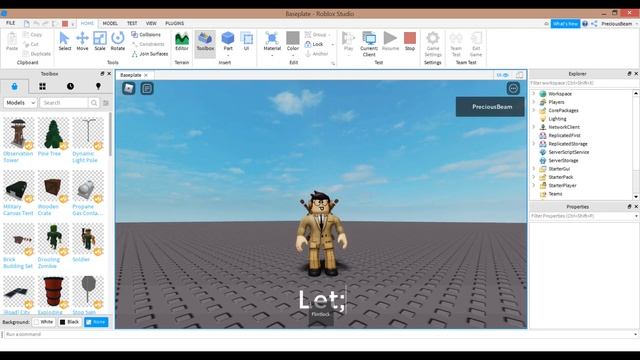Open the Group dropdown in Edit section

(329, 35)
